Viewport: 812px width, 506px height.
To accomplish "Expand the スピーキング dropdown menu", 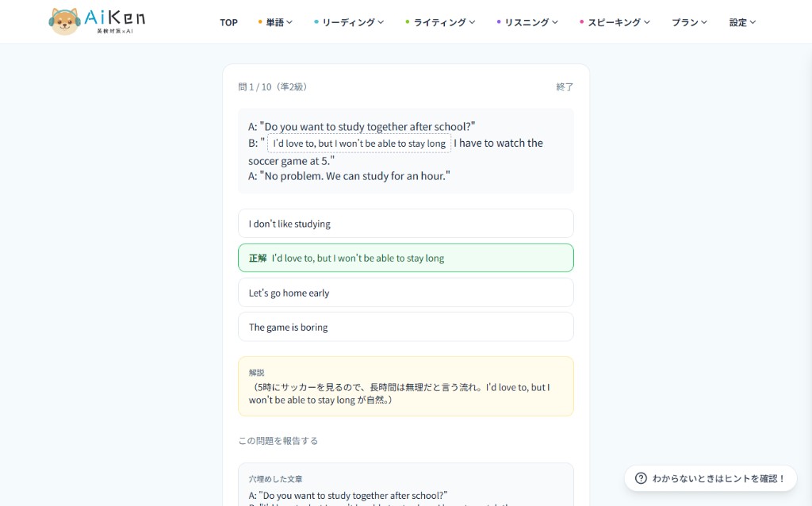I will pos(615,22).
